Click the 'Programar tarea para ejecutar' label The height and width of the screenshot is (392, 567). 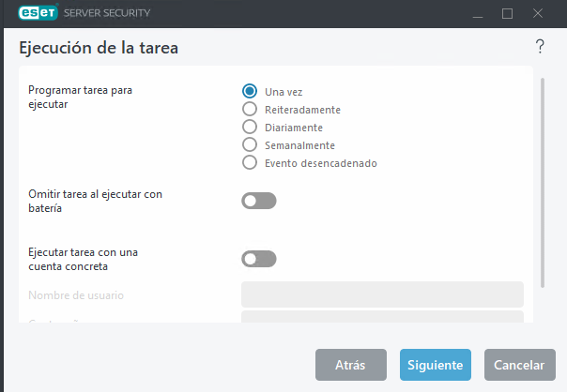click(x=81, y=97)
